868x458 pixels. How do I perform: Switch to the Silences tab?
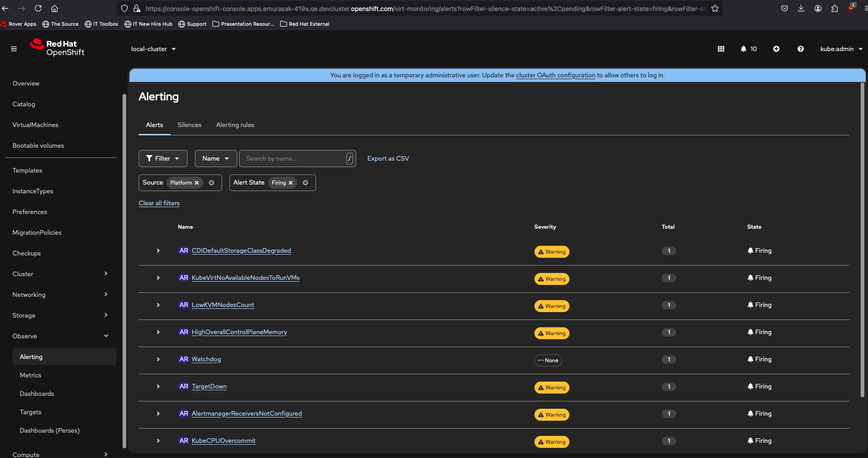pos(189,125)
